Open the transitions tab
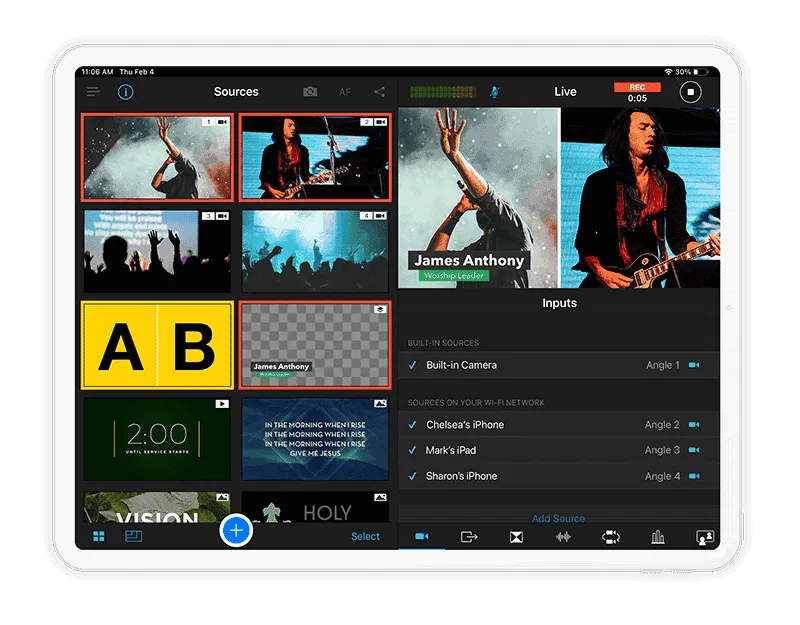This screenshot has height=625, width=800. 516,537
